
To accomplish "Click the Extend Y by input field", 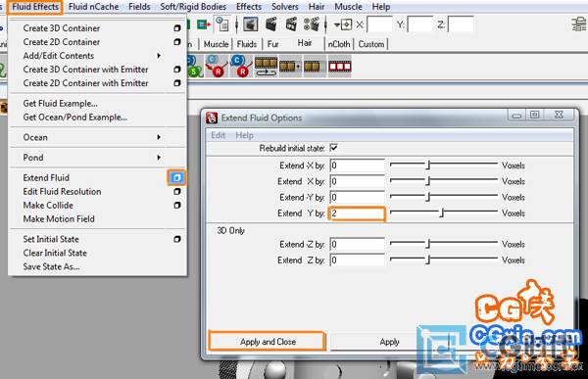I will (x=357, y=213).
